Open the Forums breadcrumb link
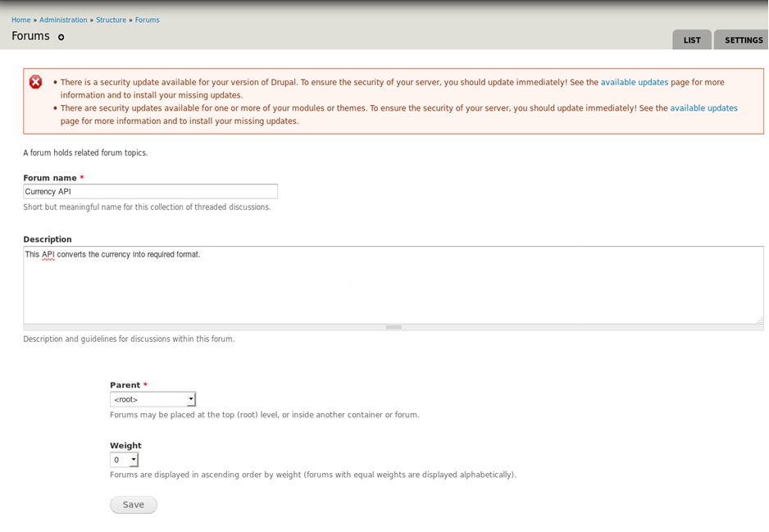The image size is (769, 532). (147, 20)
